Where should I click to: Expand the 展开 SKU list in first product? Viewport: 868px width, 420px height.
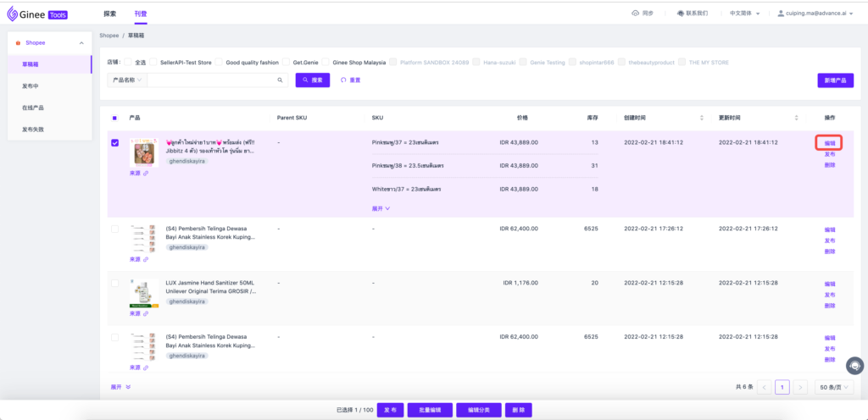[x=381, y=207]
